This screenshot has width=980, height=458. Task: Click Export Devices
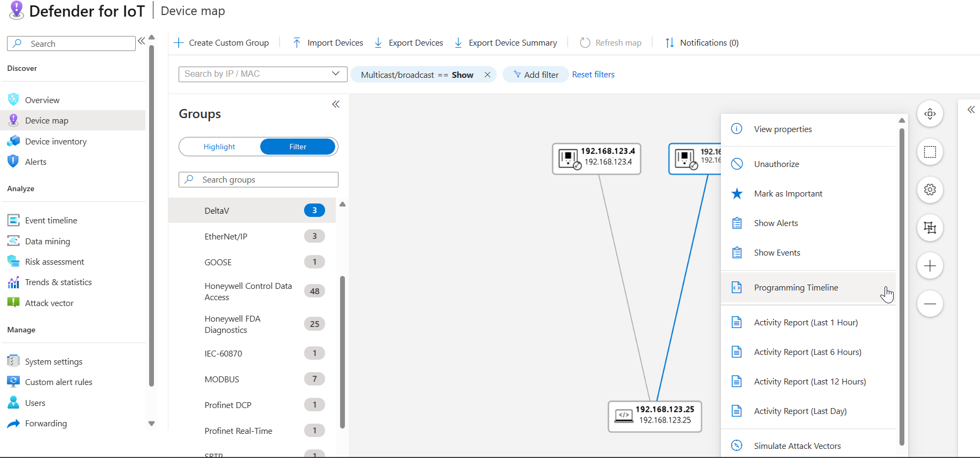[409, 42]
